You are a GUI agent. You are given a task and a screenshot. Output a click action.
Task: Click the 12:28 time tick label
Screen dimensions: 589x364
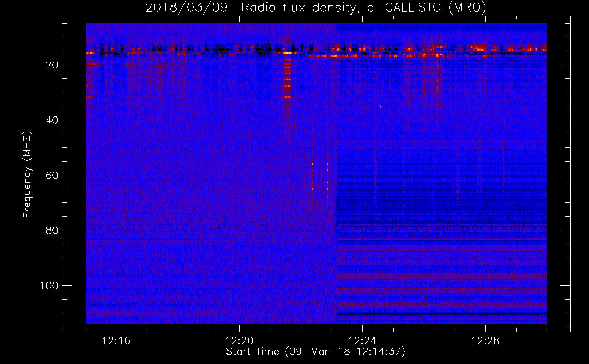tap(485, 341)
